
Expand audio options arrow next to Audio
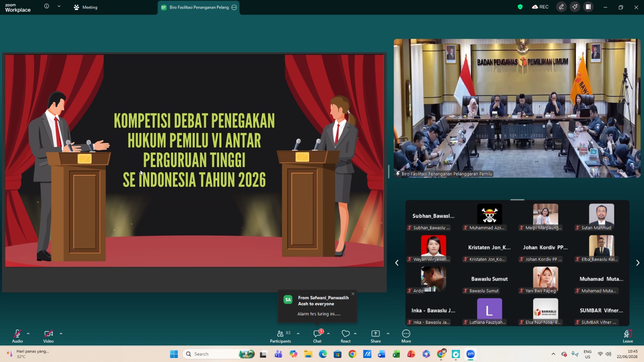pos(28,333)
